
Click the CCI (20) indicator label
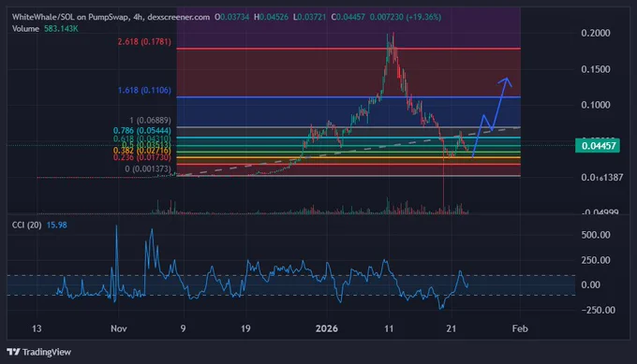(x=26, y=225)
